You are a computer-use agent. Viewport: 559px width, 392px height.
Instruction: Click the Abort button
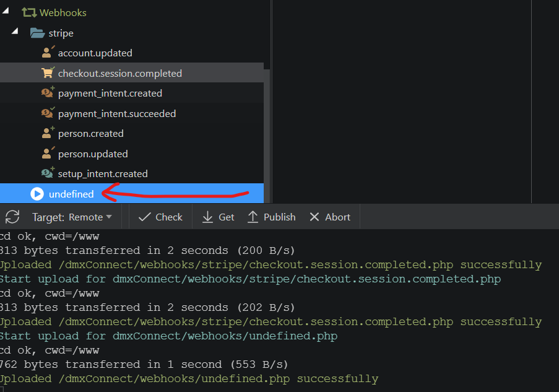[330, 217]
